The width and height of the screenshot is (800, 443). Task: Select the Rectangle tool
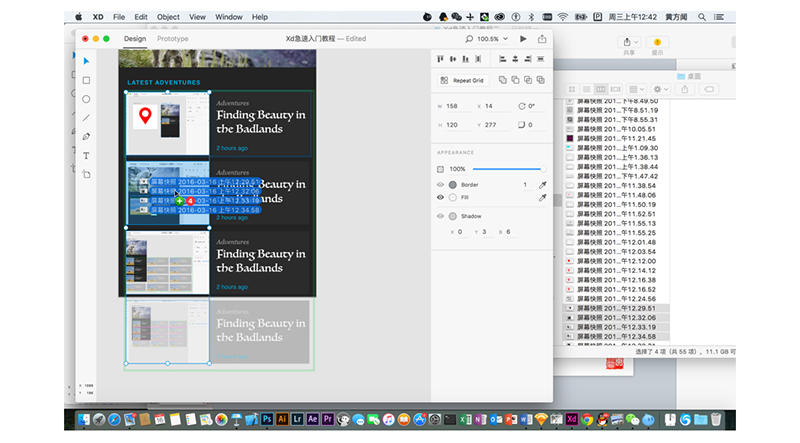coord(86,80)
